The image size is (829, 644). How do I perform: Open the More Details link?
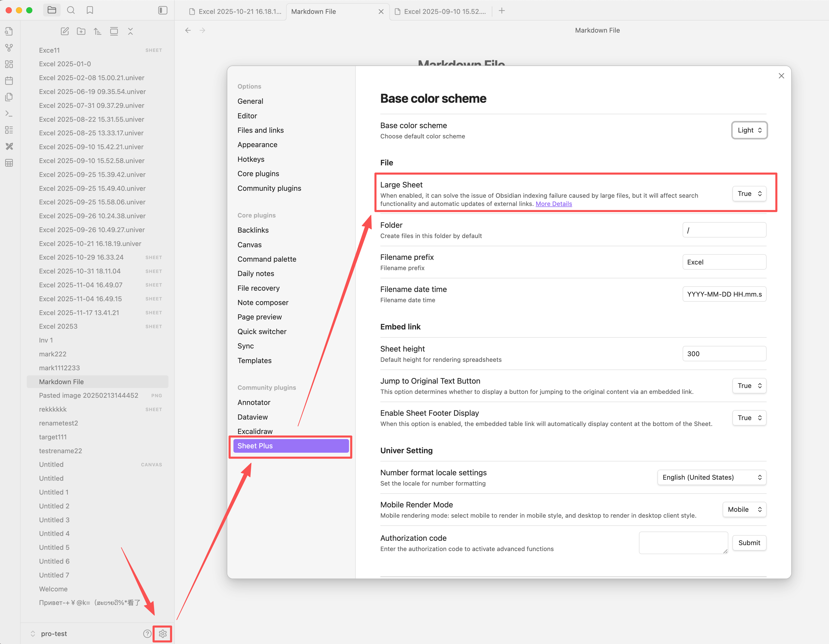[553, 204]
